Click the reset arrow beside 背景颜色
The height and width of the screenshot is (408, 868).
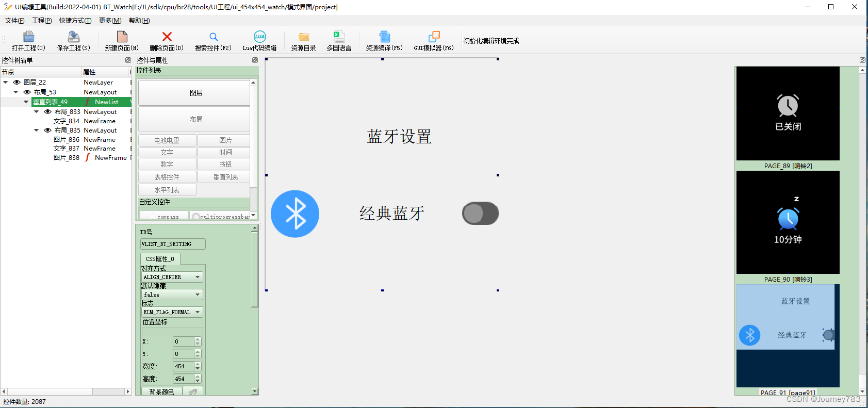point(193,392)
